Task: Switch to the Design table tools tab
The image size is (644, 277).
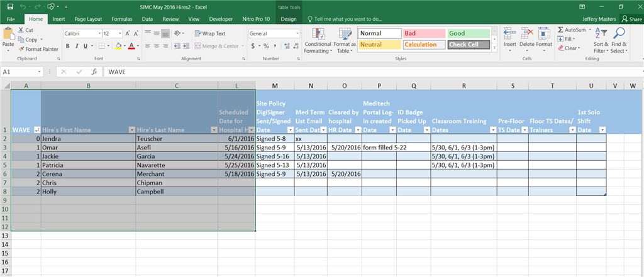Action: point(289,19)
